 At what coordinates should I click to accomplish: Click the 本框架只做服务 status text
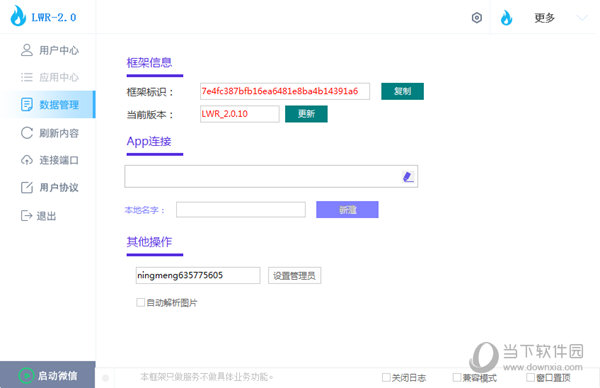point(207,377)
